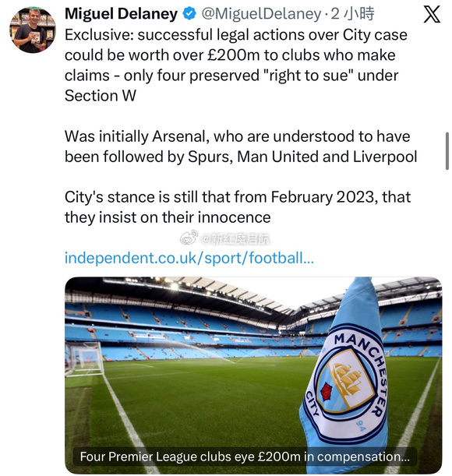The width and height of the screenshot is (452, 476).
Task: Click the Four Premier League clubs caption
Action: click(x=245, y=457)
